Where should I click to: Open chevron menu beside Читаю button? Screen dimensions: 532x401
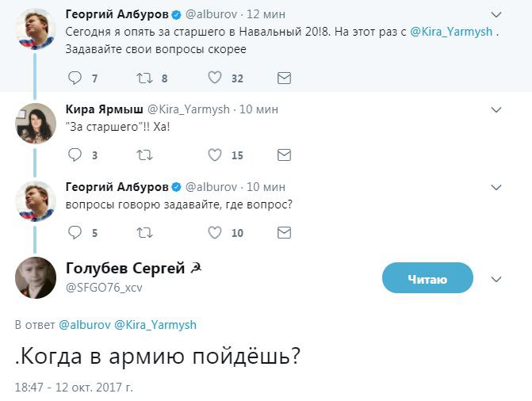click(x=496, y=279)
